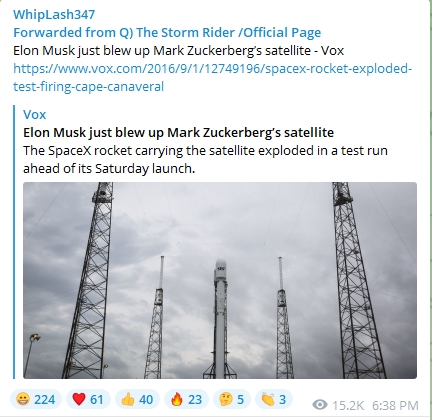The width and height of the screenshot is (432, 420).
Task: Open Forwarded from Q) The Storm Rider page
Action: pos(167,32)
